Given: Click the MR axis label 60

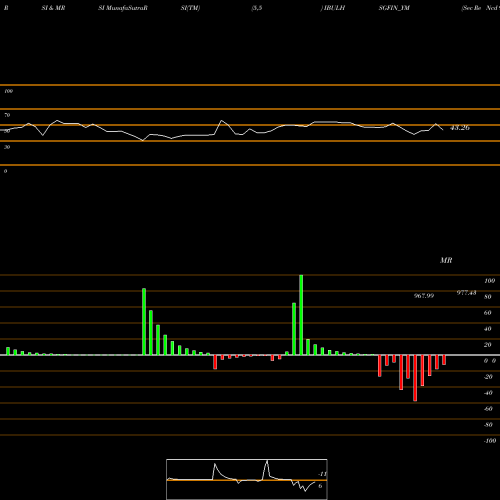Looking at the screenshot, I should pos(488,313).
